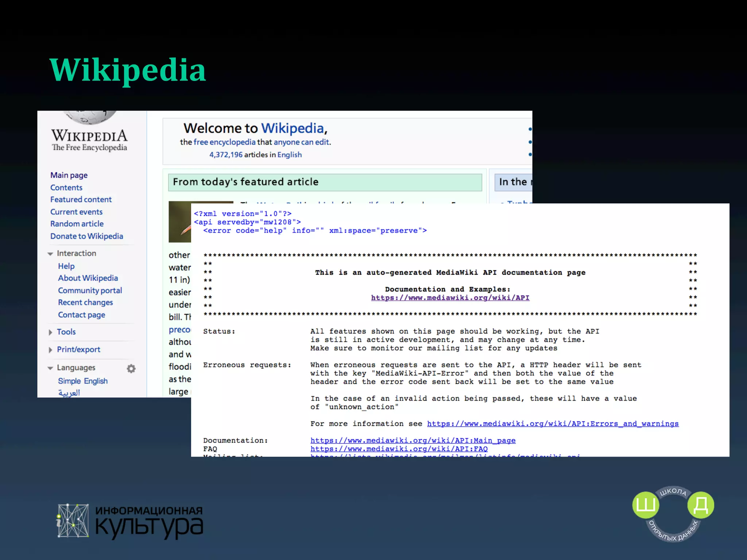Click 'The Free Encyclopedia' tagline text
Screen dimensions: 747x560
(x=89, y=147)
